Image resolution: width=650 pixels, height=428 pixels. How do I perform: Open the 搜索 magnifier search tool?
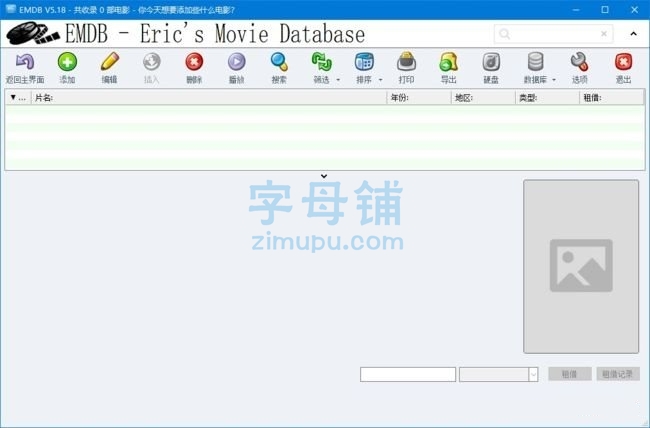(x=279, y=62)
